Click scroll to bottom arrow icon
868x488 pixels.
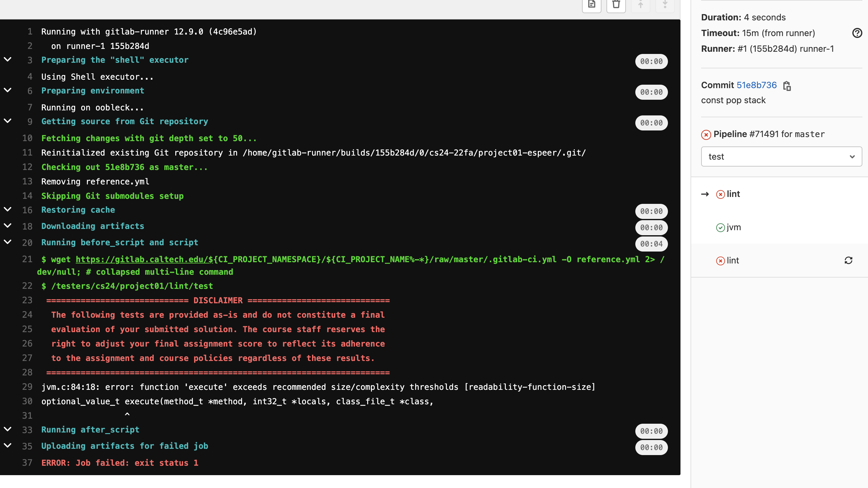pyautogui.click(x=664, y=5)
